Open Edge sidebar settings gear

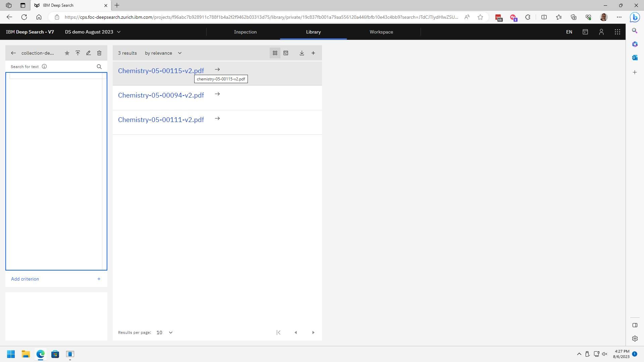click(x=635, y=339)
